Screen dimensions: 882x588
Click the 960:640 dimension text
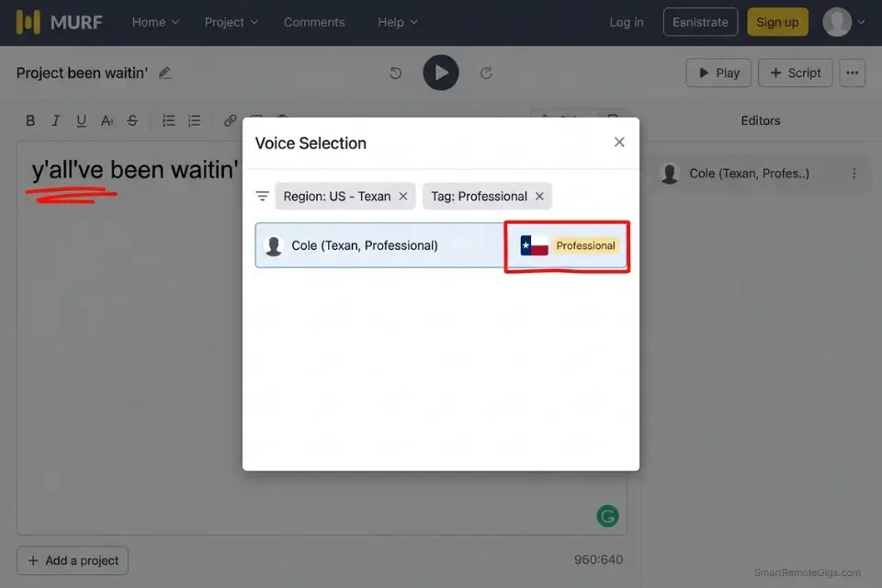[598, 560]
